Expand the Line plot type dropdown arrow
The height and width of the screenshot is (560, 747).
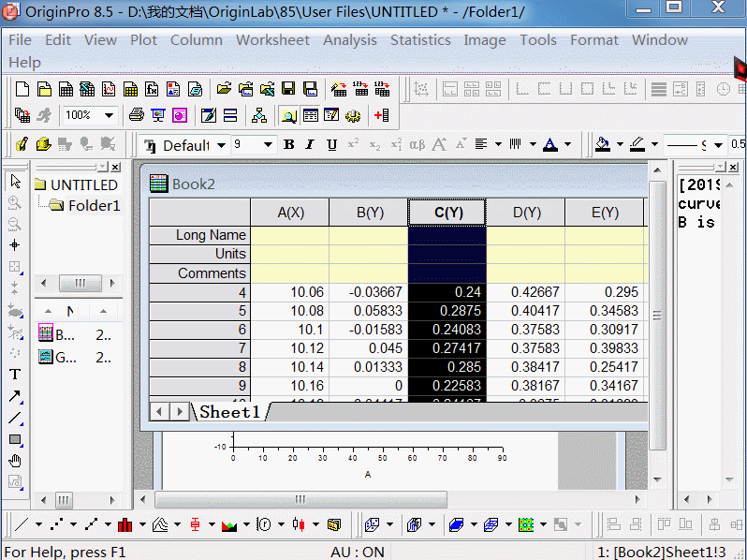click(x=38, y=524)
